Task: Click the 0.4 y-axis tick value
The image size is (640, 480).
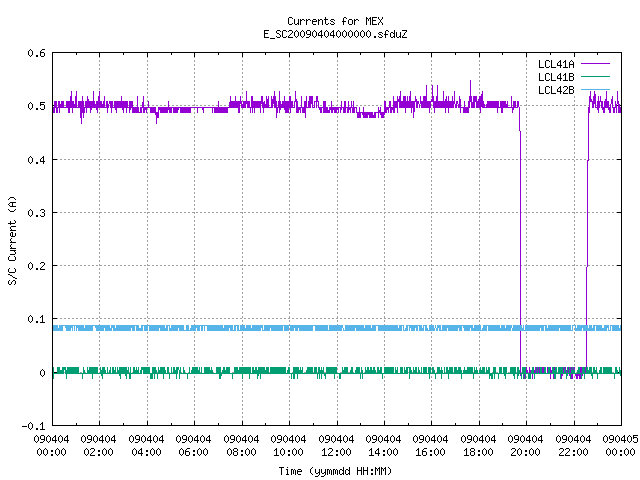Action: pyautogui.click(x=36, y=160)
